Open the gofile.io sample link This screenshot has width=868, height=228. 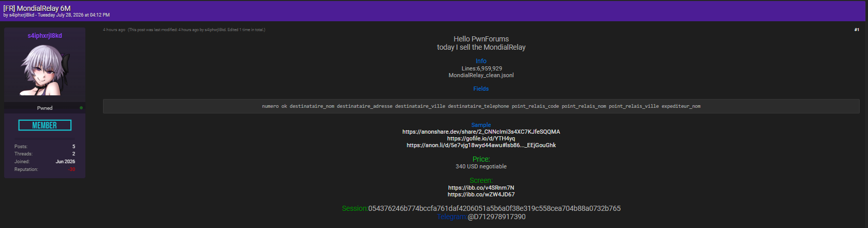(x=481, y=138)
